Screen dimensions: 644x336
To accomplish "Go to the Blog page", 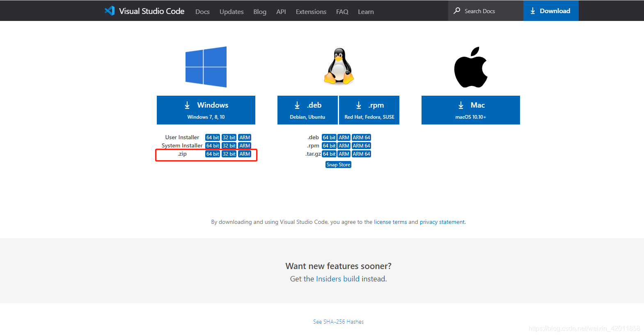I will click(x=260, y=12).
